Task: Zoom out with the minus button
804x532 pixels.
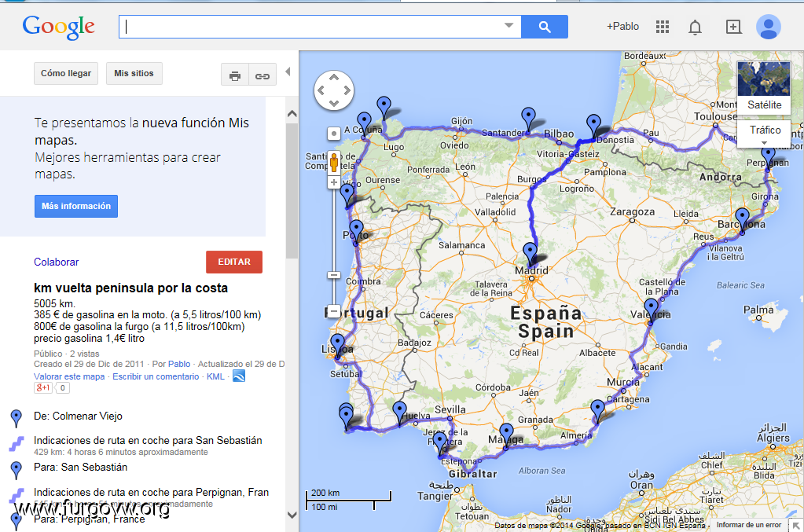Action: click(333, 311)
